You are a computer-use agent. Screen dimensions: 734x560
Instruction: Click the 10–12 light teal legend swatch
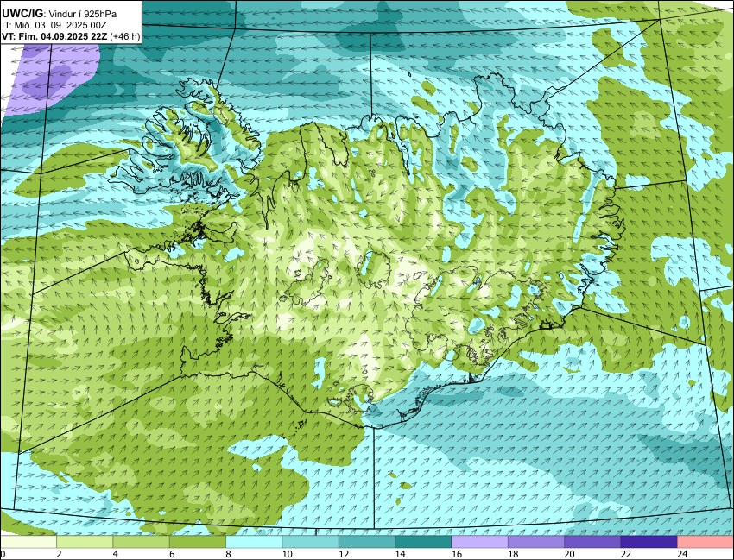(x=310, y=542)
